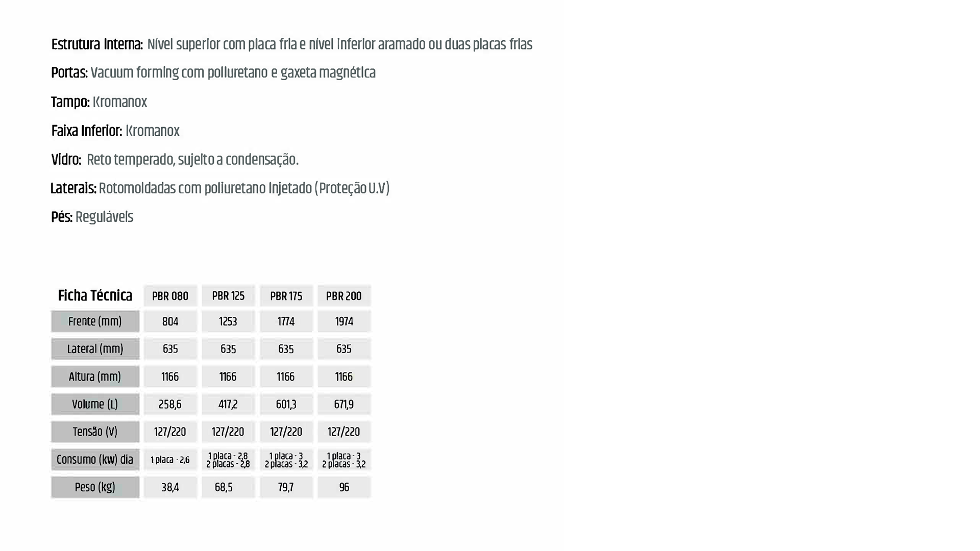Viewport: 980px width, 551px height.
Task: Click the 804 front width cell
Action: (x=170, y=321)
